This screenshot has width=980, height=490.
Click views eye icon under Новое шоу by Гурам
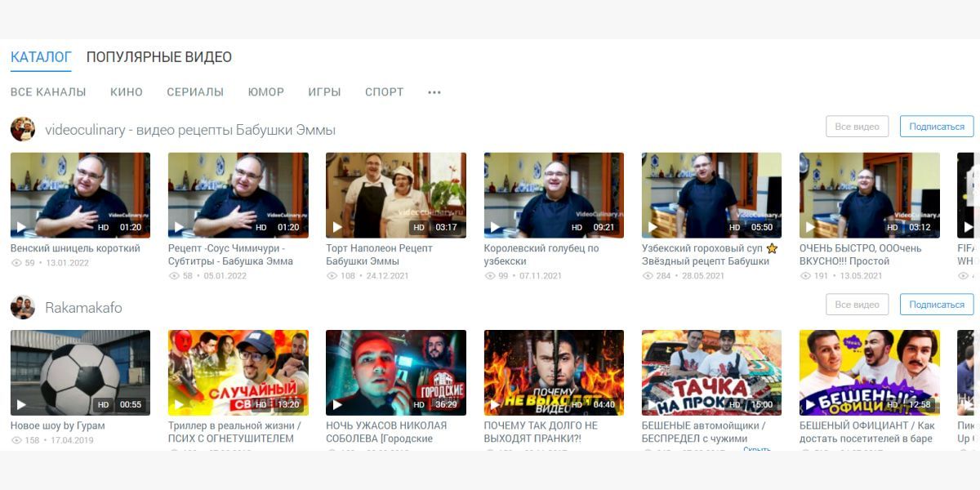pos(16,440)
